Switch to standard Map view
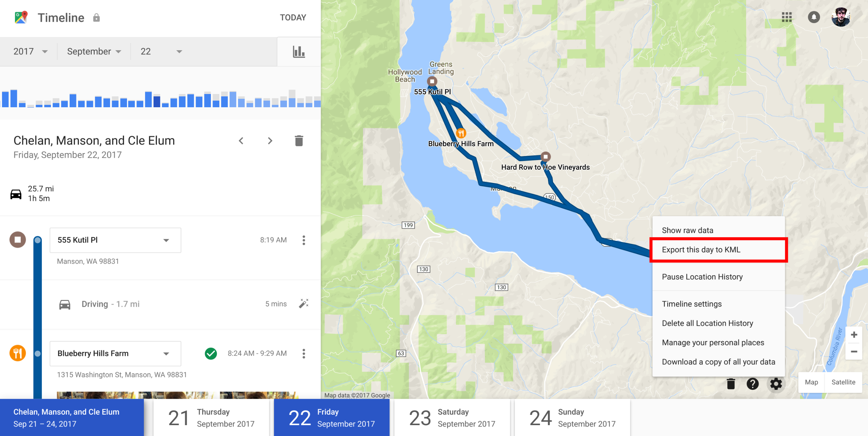 point(811,382)
